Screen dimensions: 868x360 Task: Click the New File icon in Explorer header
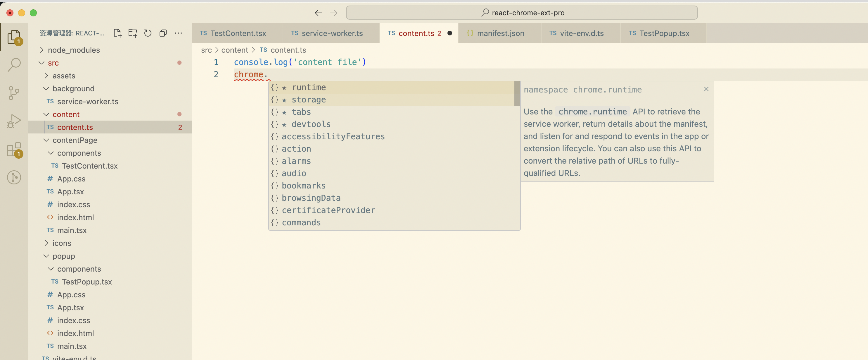117,33
